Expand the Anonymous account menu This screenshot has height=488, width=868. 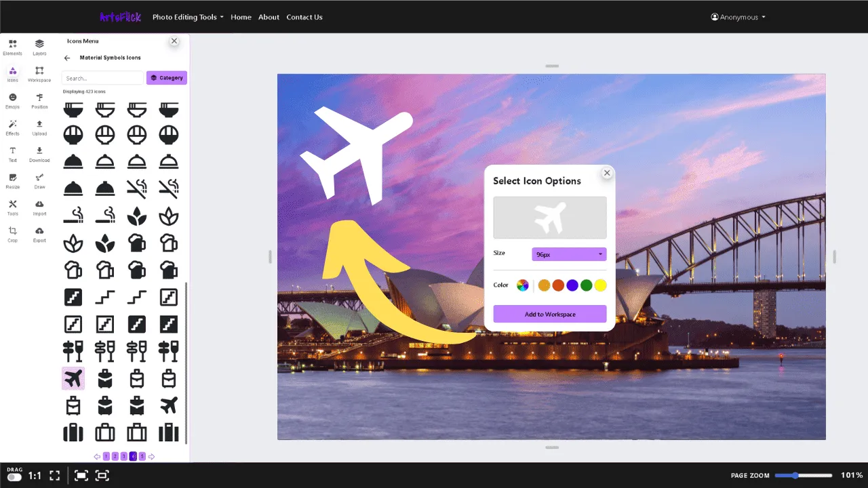738,17
